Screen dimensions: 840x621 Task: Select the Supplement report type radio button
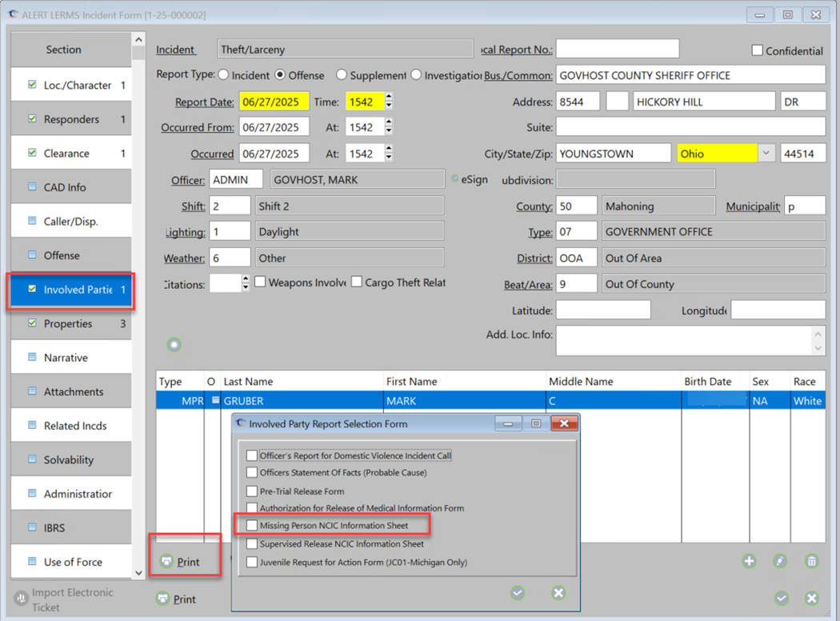tap(342, 75)
